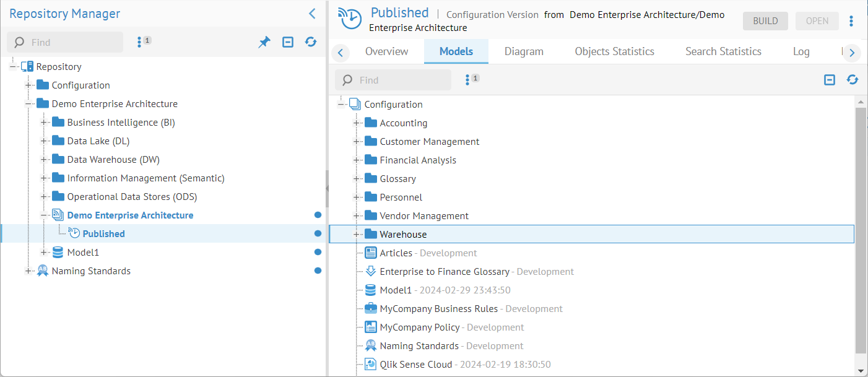This screenshot has height=377, width=868.
Task: Switch to the Diagram tab
Action: pyautogui.click(x=524, y=51)
